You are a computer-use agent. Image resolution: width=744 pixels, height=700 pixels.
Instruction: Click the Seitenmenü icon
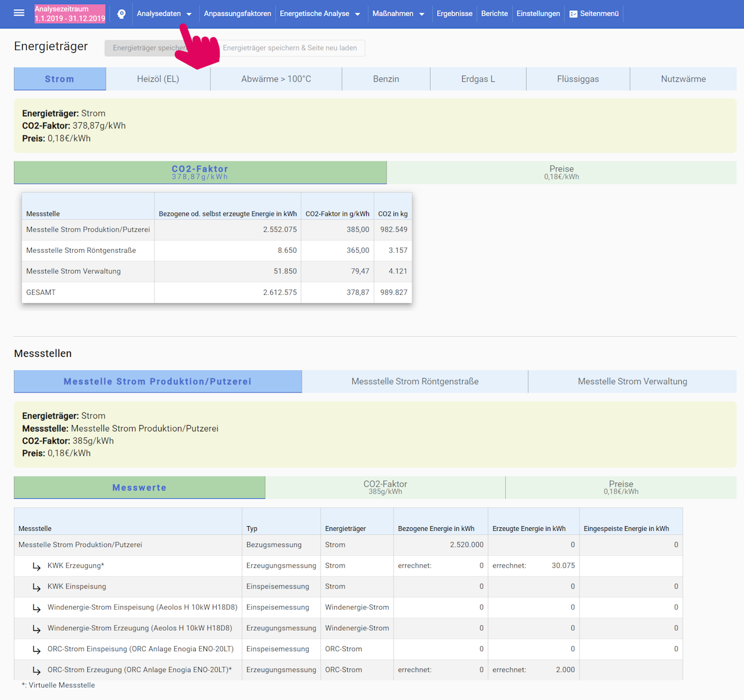(x=573, y=14)
